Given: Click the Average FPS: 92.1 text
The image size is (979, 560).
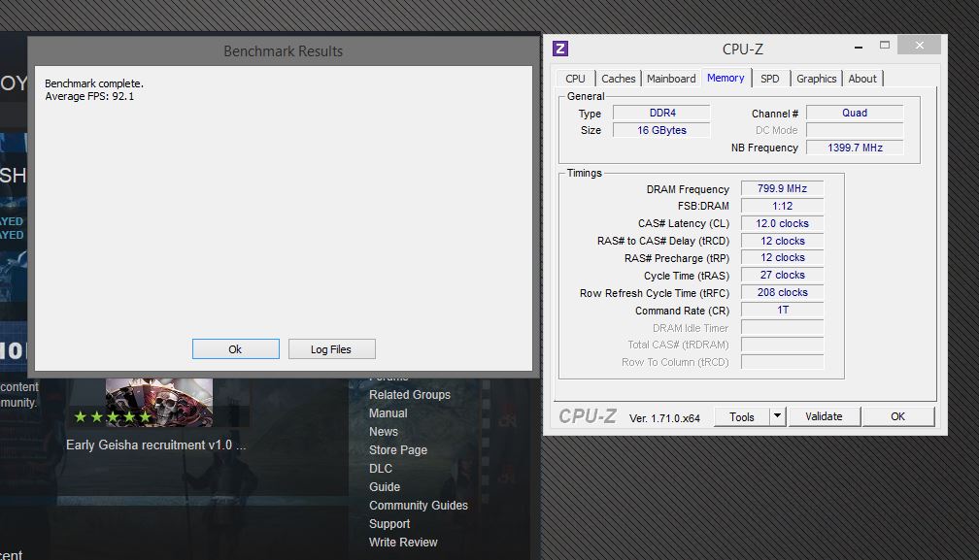Looking at the screenshot, I should tap(89, 97).
